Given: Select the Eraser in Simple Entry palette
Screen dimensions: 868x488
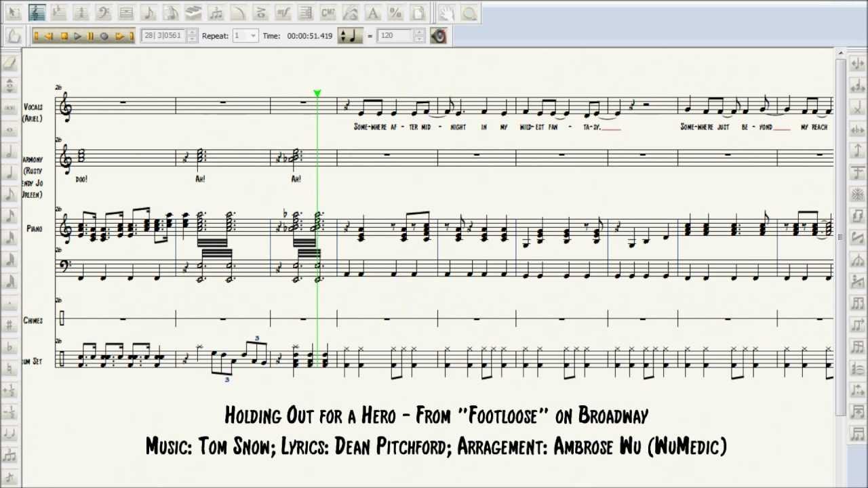Looking at the screenshot, I should 10,64.
